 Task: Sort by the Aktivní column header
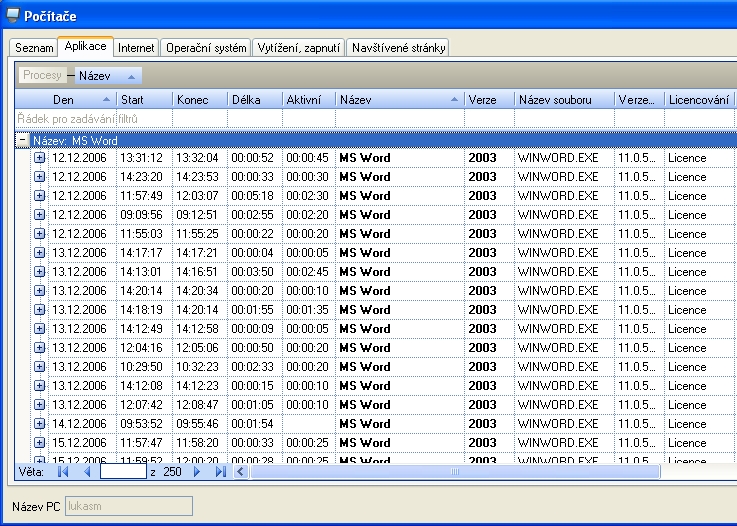point(309,100)
